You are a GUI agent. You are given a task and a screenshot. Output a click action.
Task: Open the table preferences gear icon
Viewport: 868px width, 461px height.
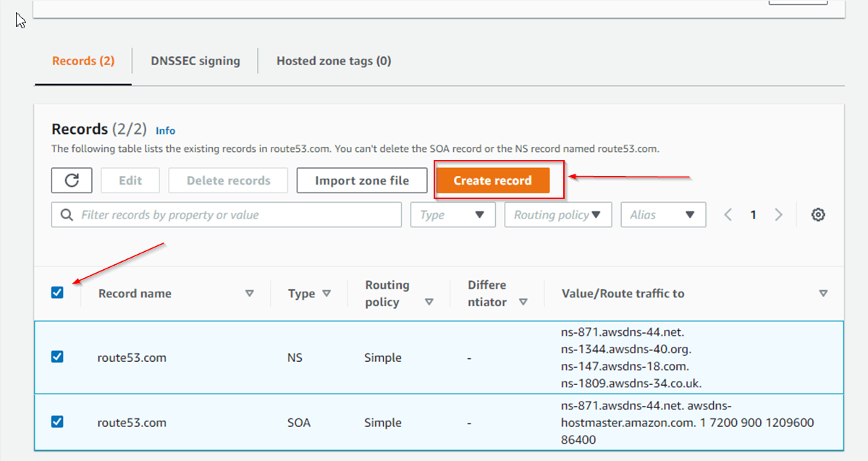pos(818,215)
